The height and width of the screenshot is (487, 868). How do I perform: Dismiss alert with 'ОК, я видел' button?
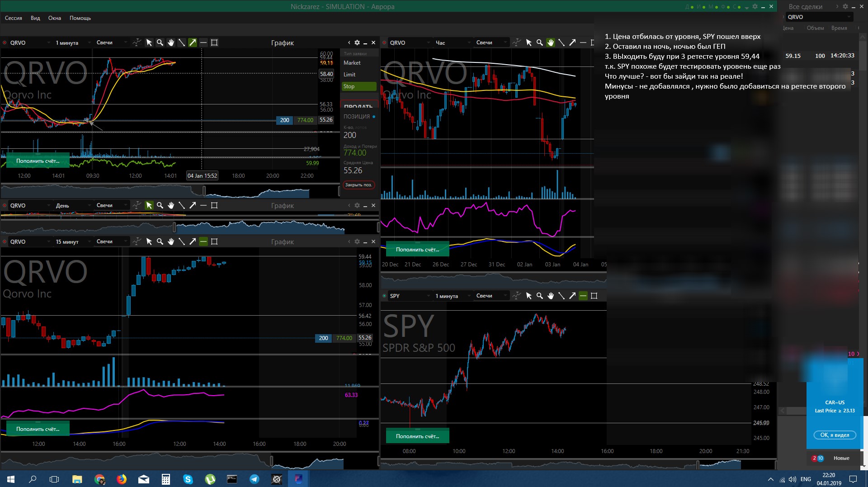click(x=835, y=435)
